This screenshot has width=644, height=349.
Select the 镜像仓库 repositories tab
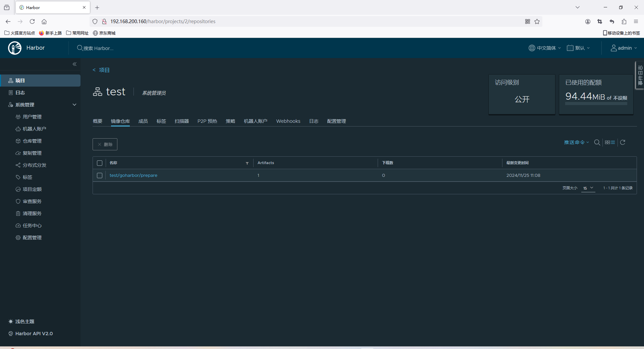120,121
